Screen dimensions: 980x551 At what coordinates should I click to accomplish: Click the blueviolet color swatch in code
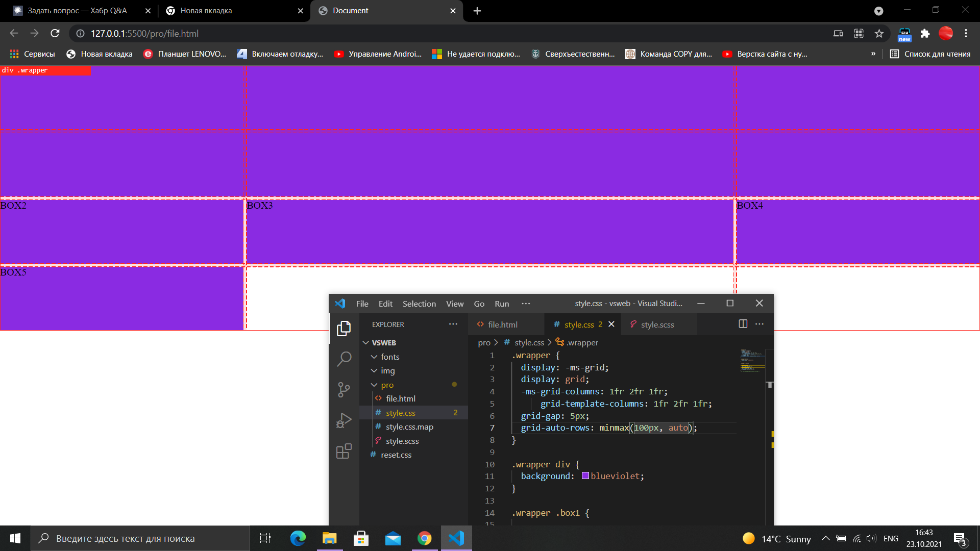pyautogui.click(x=585, y=475)
